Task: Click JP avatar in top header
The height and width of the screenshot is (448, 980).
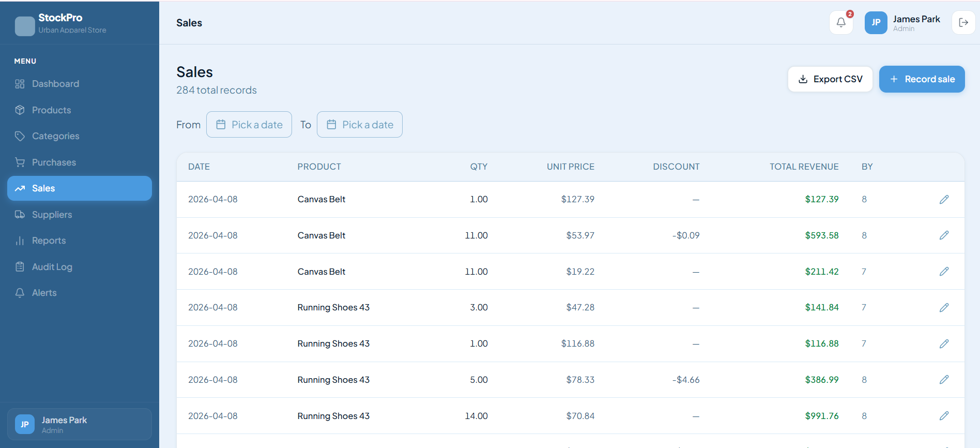Action: [x=876, y=23]
